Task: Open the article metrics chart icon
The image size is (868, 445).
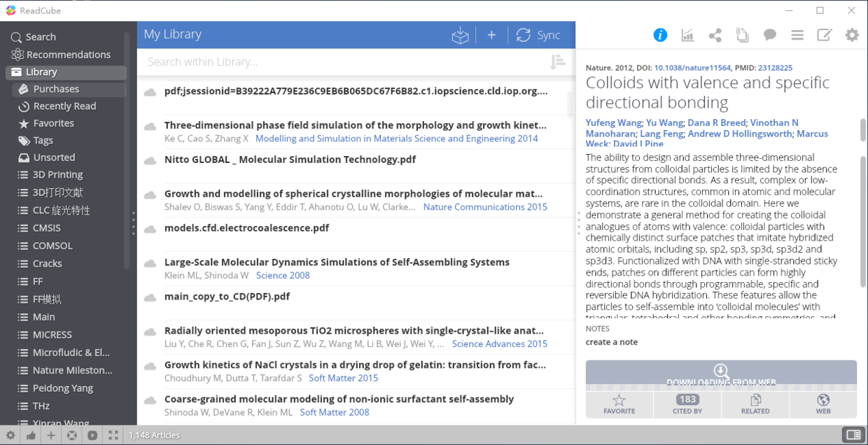Action: pos(687,35)
